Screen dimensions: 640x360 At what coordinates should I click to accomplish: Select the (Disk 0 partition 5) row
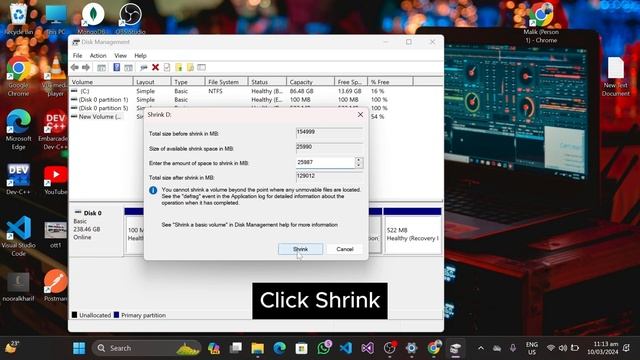point(100,108)
